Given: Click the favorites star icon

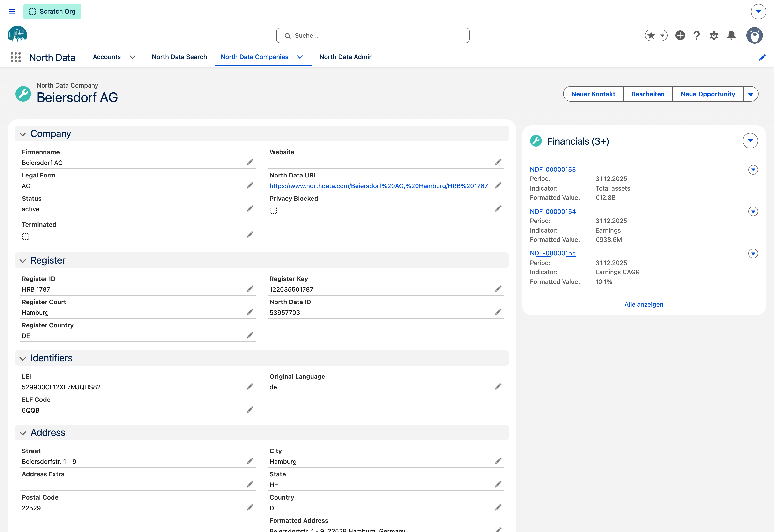Looking at the screenshot, I should (x=651, y=35).
